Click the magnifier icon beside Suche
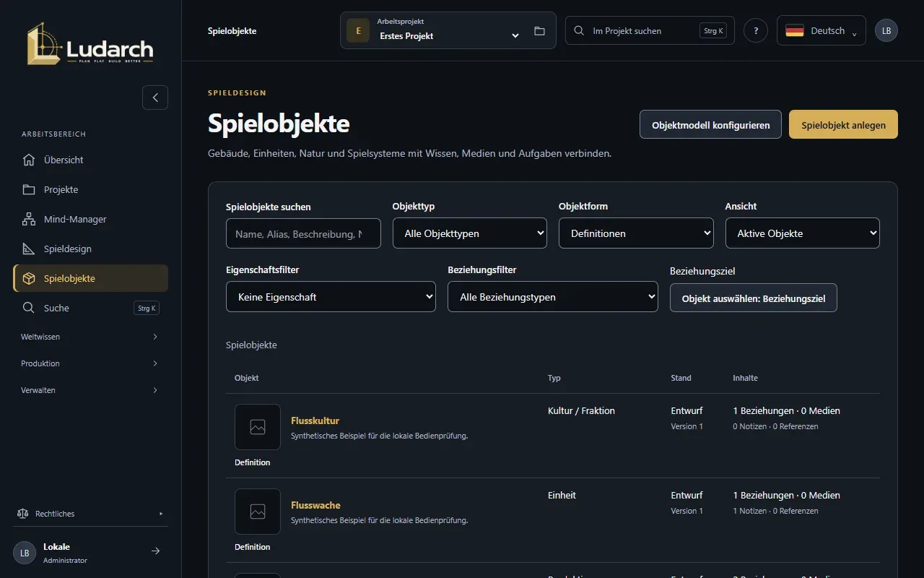 point(29,308)
